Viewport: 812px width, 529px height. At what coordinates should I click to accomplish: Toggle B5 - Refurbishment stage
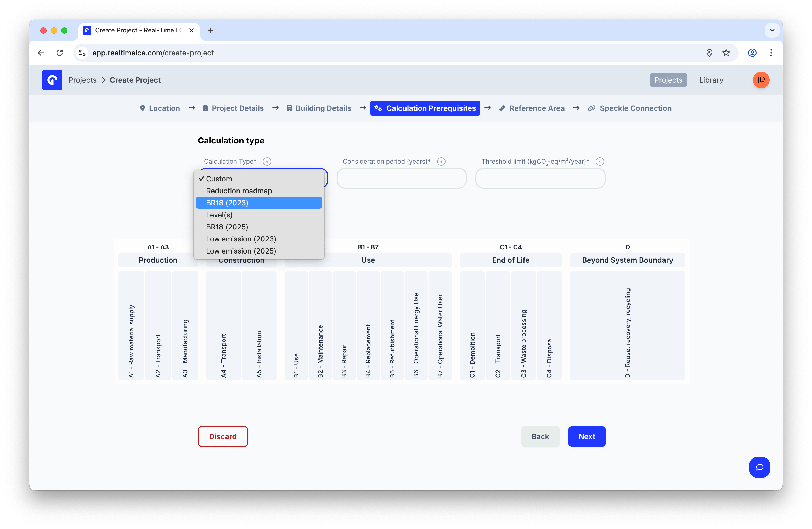(392, 325)
